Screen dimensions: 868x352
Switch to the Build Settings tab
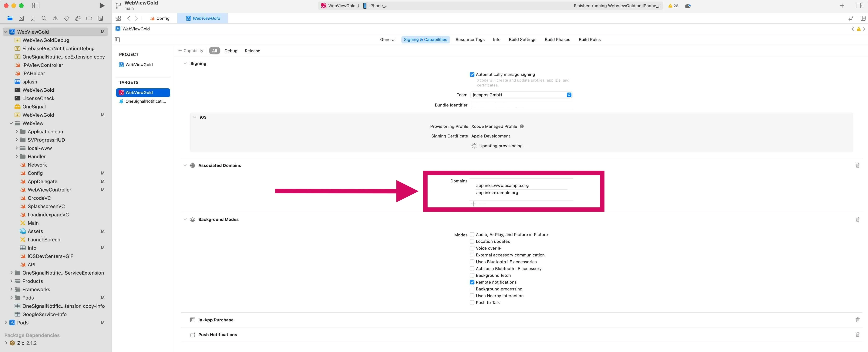tap(522, 39)
